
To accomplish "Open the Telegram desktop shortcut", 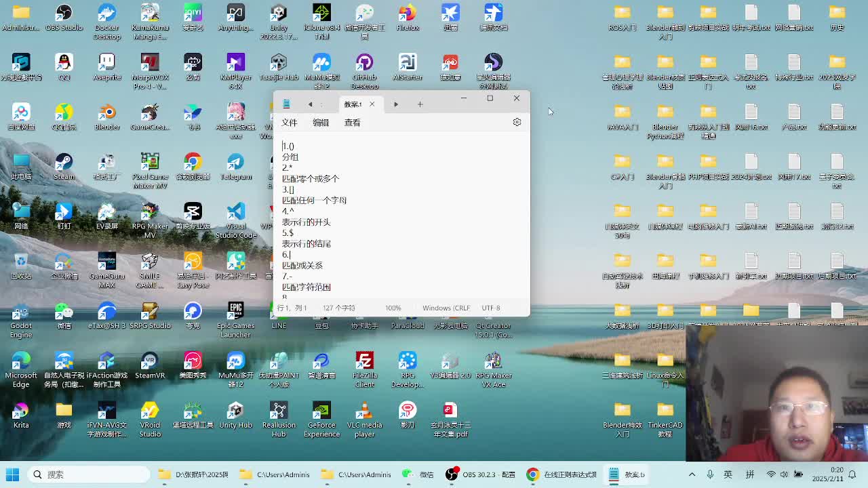I will coord(235,167).
